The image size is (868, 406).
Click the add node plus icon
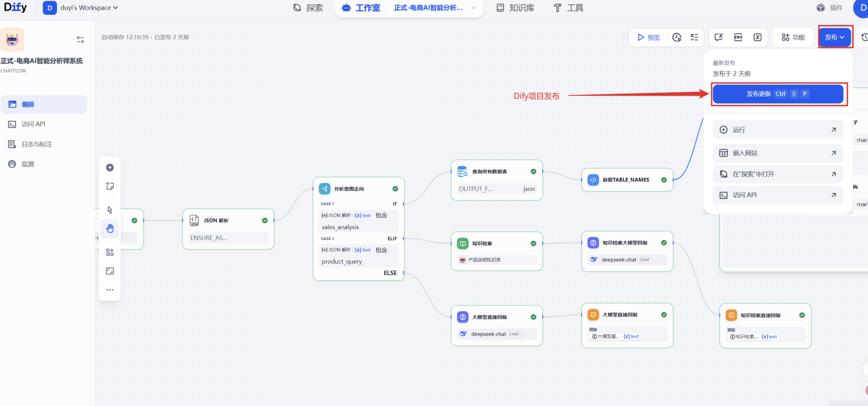click(110, 168)
